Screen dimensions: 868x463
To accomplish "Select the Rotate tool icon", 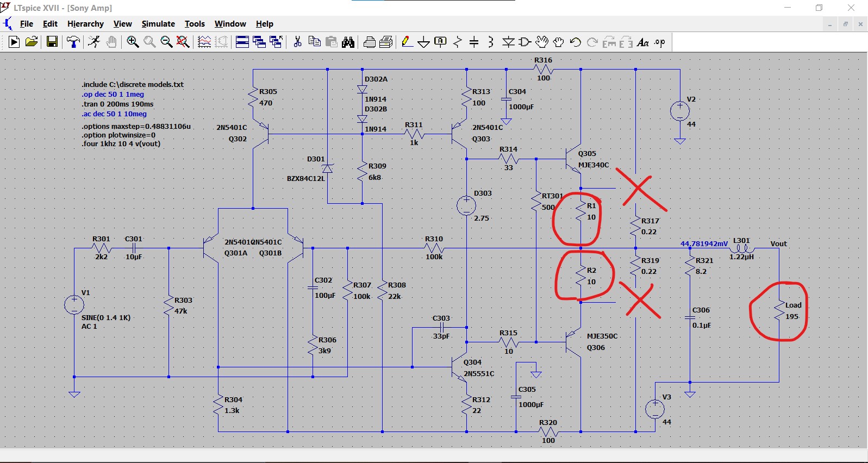I will (609, 42).
